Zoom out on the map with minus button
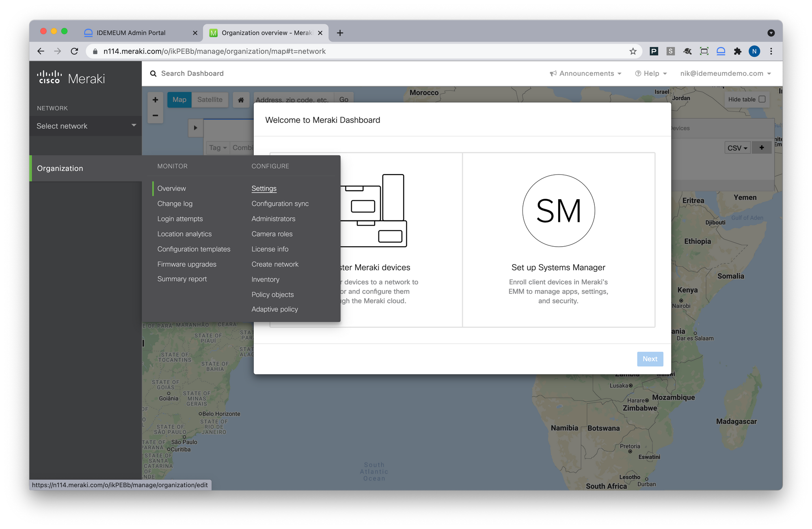Screen dimensions: 812x529 click(155, 116)
